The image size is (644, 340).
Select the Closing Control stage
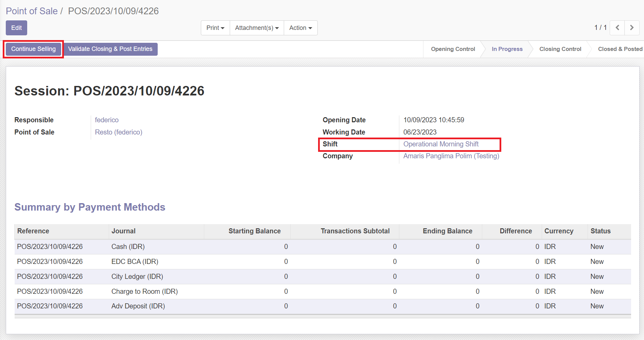click(560, 49)
